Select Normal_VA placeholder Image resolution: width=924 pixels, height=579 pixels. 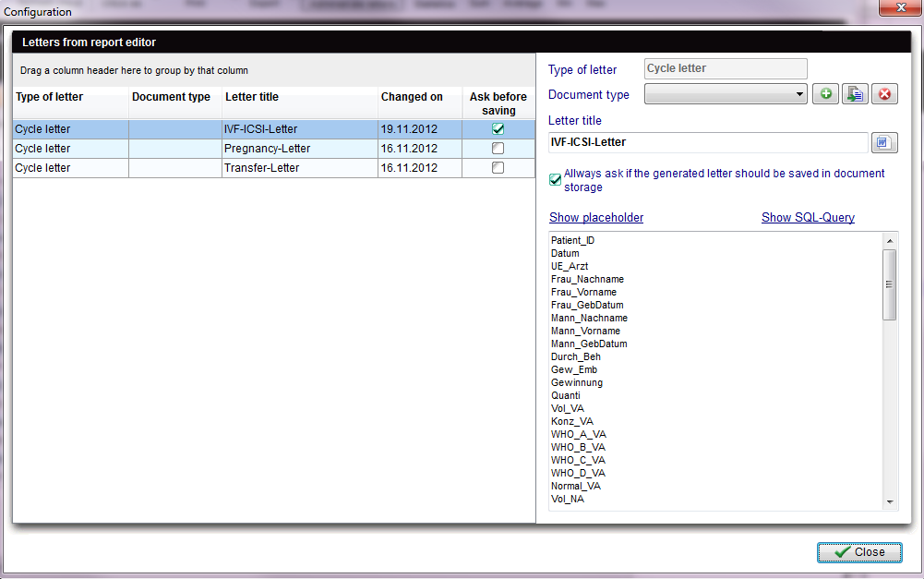[576, 487]
